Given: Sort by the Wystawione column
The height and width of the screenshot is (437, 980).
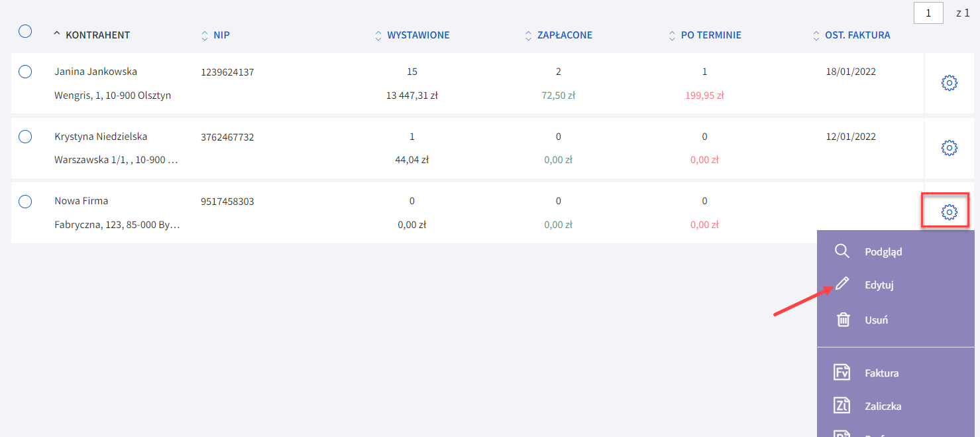Looking at the screenshot, I should point(417,35).
